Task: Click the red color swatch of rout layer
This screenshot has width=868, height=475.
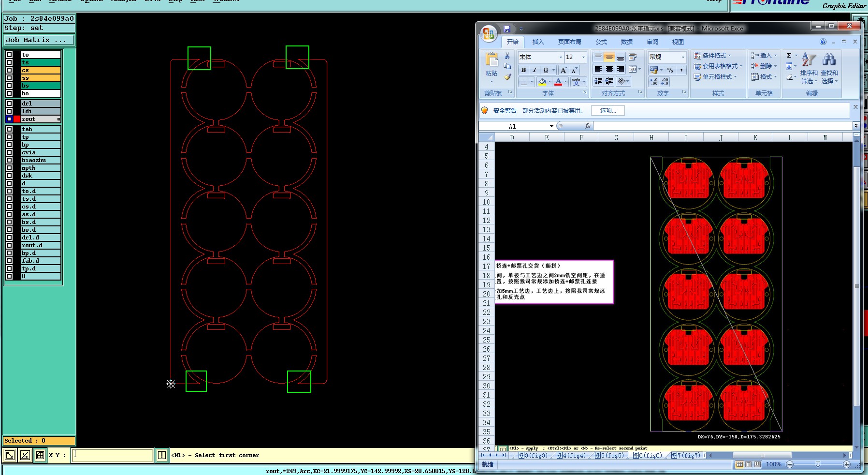Action: pos(17,119)
